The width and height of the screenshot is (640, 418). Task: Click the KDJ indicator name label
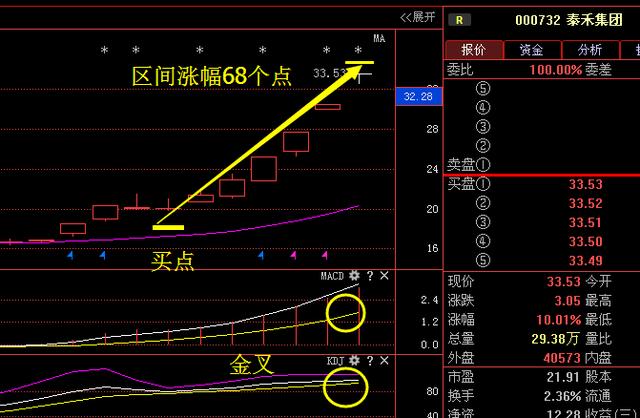click(x=336, y=361)
